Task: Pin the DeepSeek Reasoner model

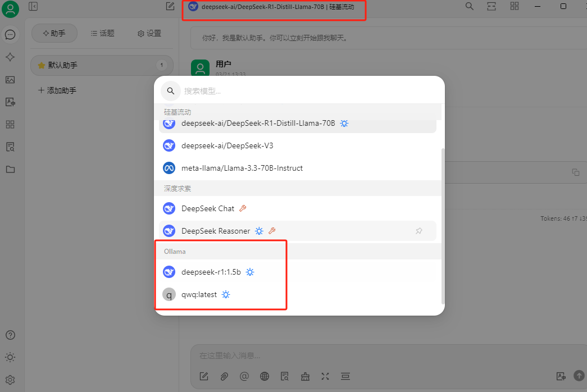Action: (419, 231)
